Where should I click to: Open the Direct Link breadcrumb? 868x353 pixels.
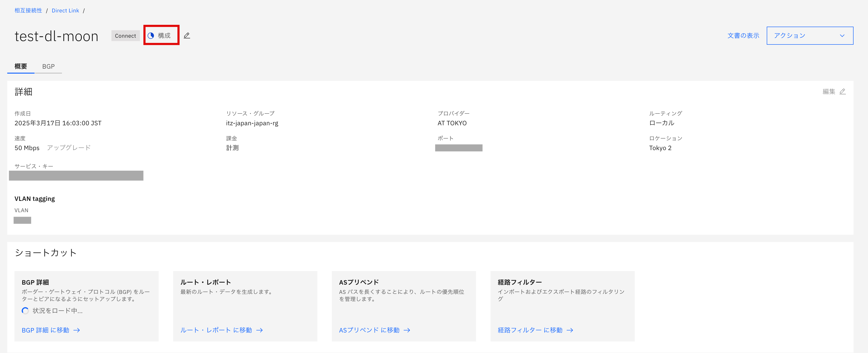point(65,10)
